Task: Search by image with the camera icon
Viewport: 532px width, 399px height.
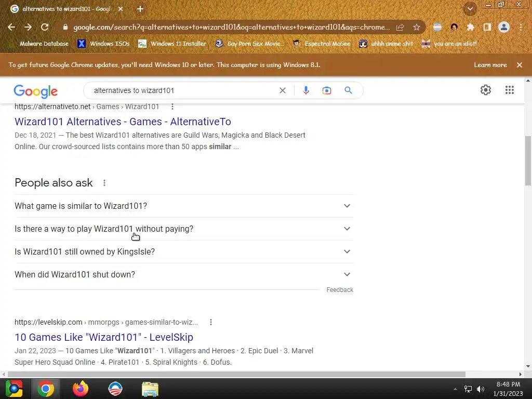Action: coord(327,90)
